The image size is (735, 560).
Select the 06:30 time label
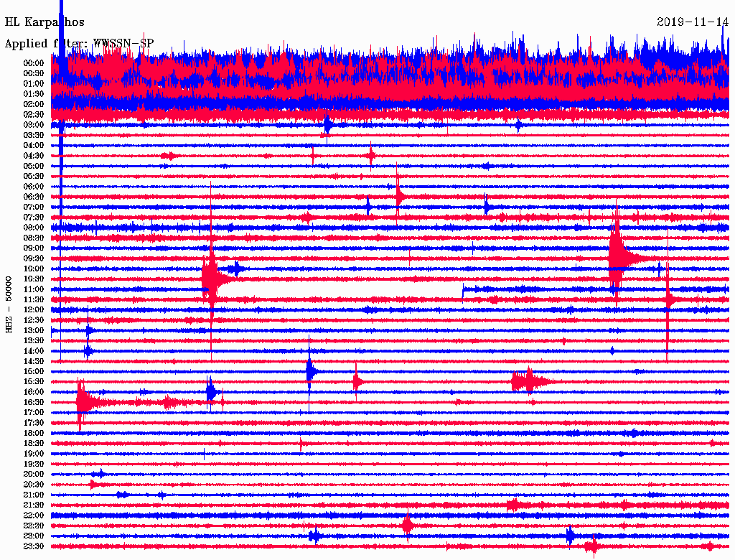pyautogui.click(x=34, y=197)
